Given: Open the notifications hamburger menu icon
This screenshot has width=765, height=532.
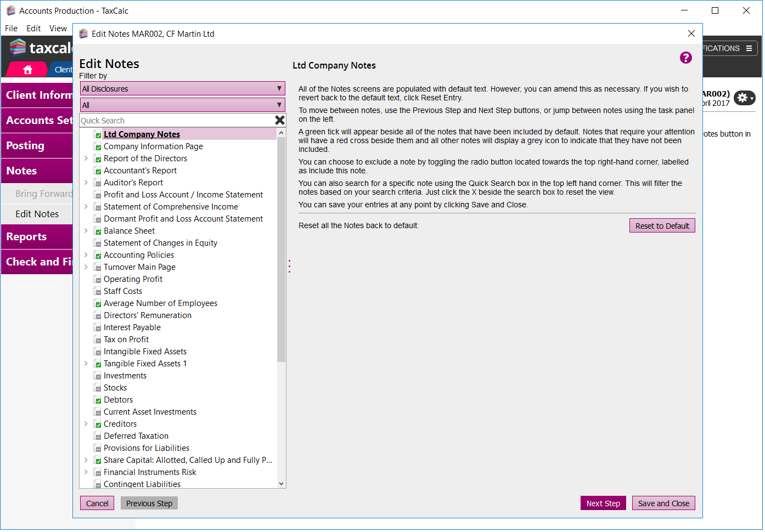Looking at the screenshot, I should (x=749, y=48).
